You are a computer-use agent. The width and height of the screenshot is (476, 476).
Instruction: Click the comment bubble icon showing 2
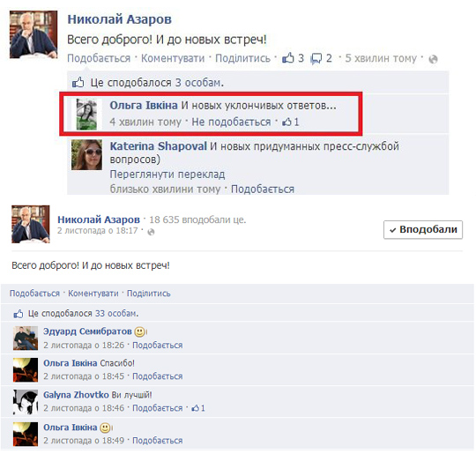coord(316,58)
